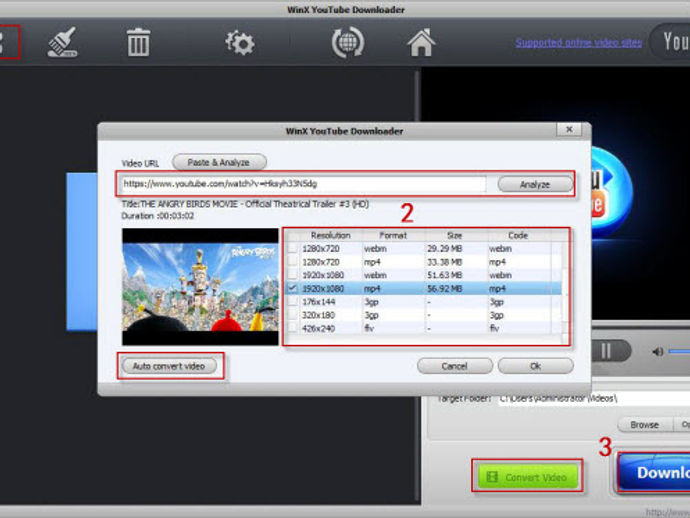Select the 33.38 MB size cell
This screenshot has height=518, width=690.
tap(444, 262)
